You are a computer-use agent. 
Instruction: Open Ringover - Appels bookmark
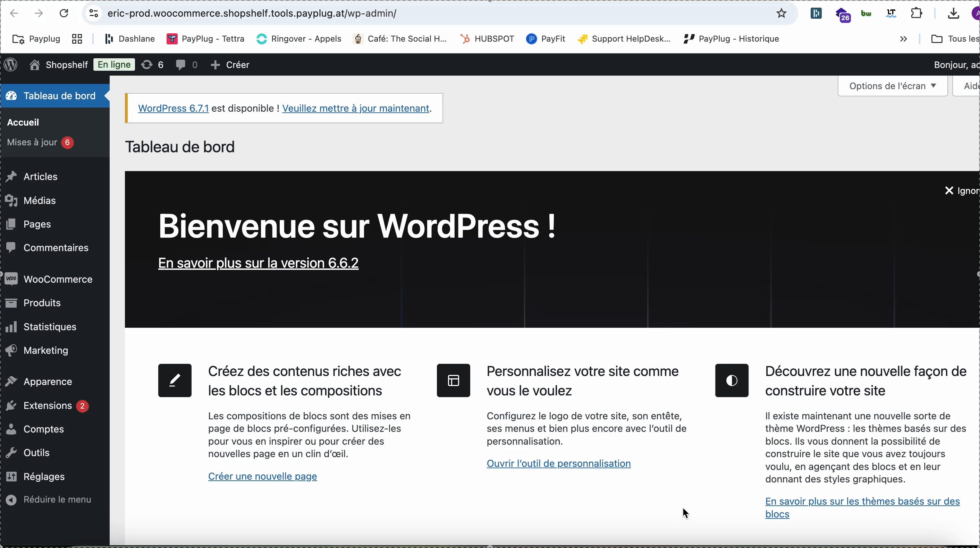(299, 39)
